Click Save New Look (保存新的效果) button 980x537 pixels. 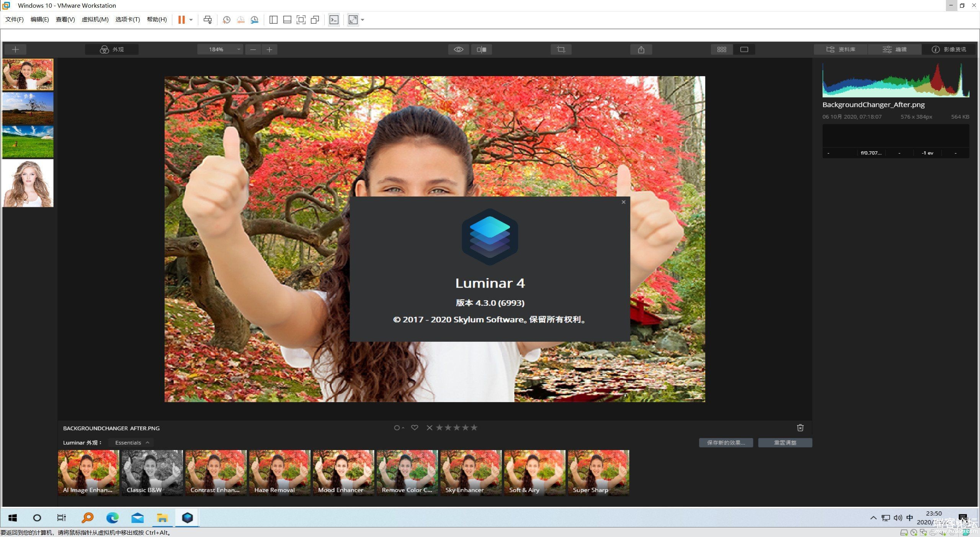(726, 442)
